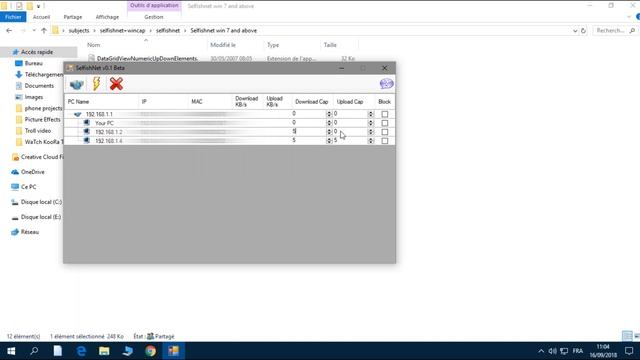This screenshot has width=640, height=360.
Task: Click the selfishnet+wincap breadcrumb
Action: click(x=122, y=31)
